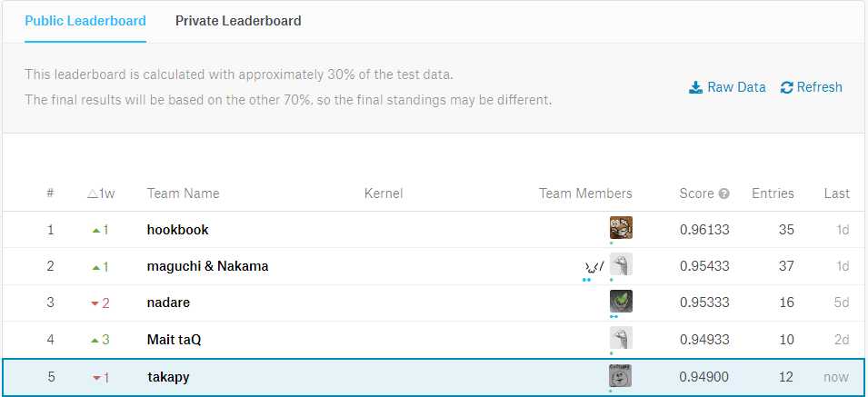The height and width of the screenshot is (397, 868).
Task: Click the circular Refresh arrows icon
Action: [x=787, y=87]
